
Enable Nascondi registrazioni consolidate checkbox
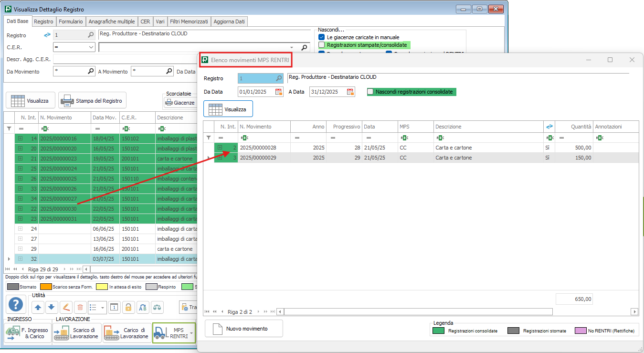[x=370, y=92]
